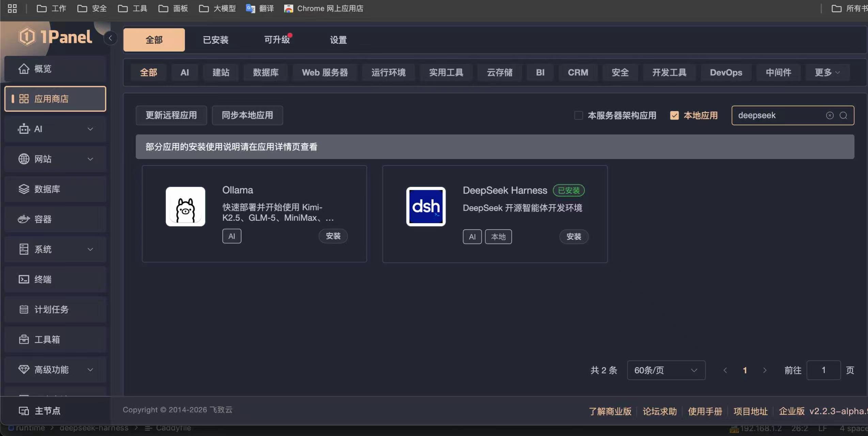Open the 翻译 translate bookmark

[x=260, y=9]
